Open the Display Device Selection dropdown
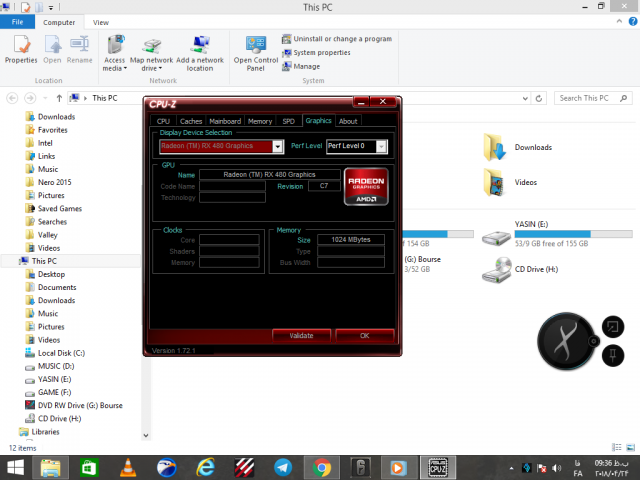This screenshot has height=480, width=640. click(x=278, y=146)
